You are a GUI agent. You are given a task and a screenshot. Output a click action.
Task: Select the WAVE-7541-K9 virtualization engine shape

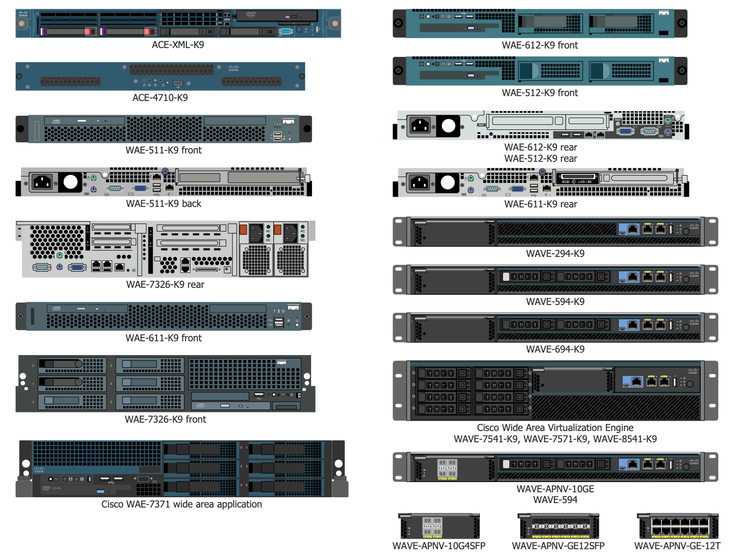[555, 391]
